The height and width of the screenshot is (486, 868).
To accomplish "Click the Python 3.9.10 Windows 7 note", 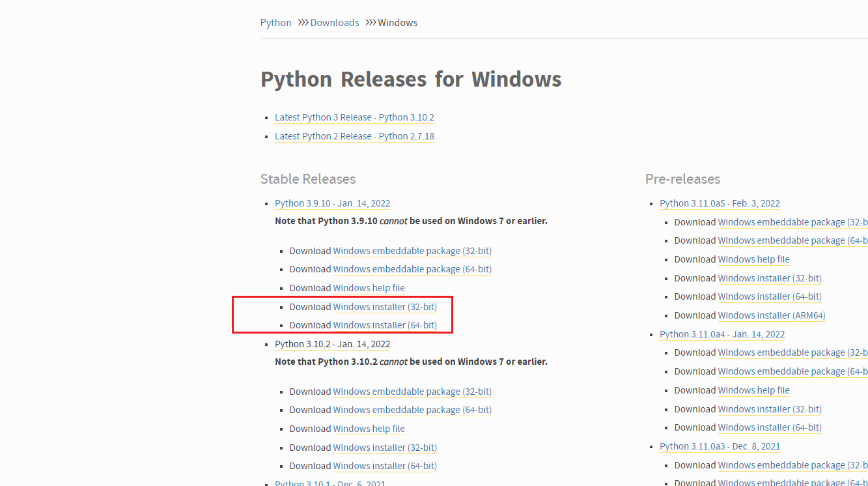I will click(x=411, y=221).
